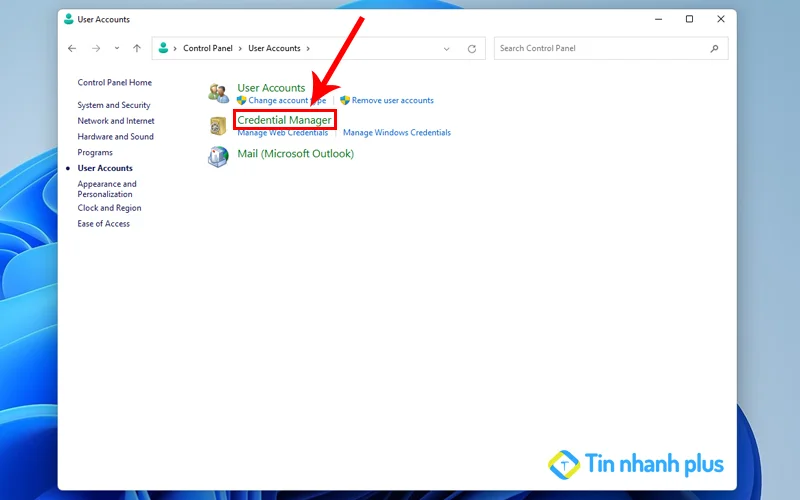The height and width of the screenshot is (500, 800).
Task: Click the Back navigation arrow
Action: pos(72,48)
